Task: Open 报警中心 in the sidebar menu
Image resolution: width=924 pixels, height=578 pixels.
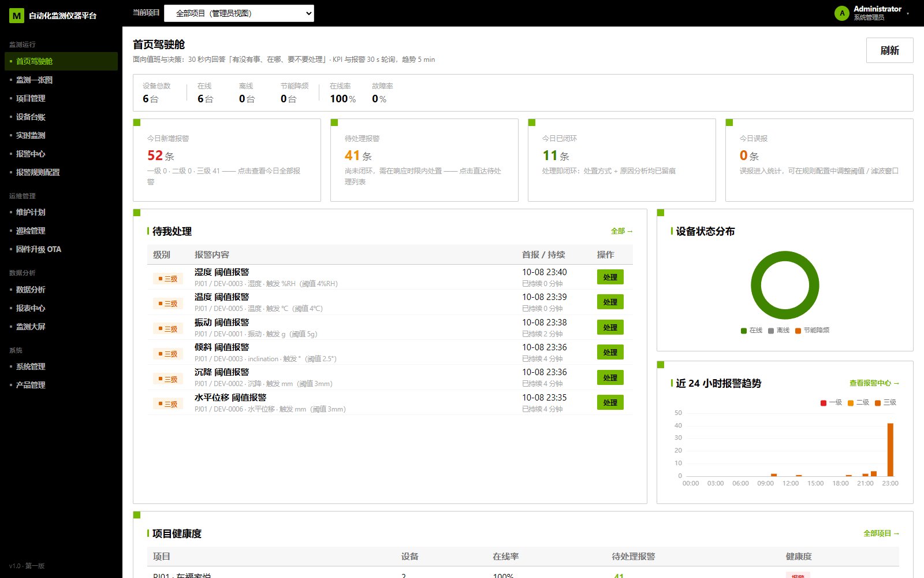Action: (x=61, y=154)
